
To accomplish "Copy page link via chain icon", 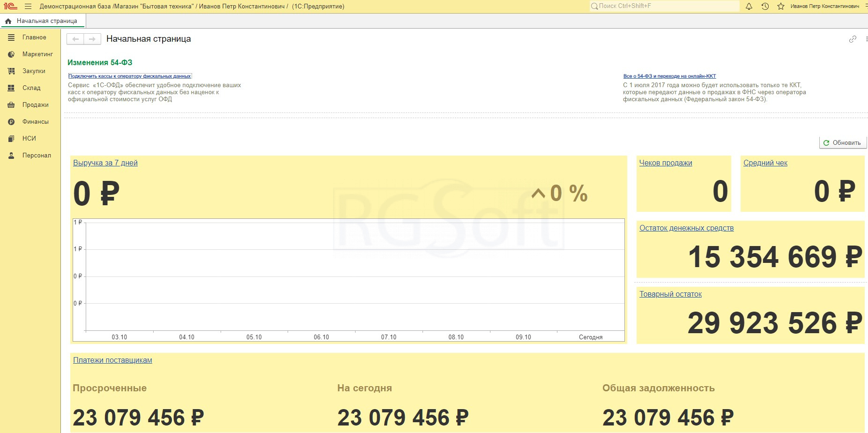I will click(x=853, y=39).
